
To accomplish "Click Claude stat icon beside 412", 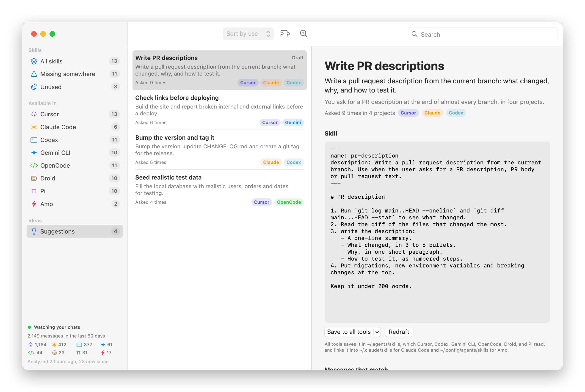I will (x=54, y=345).
